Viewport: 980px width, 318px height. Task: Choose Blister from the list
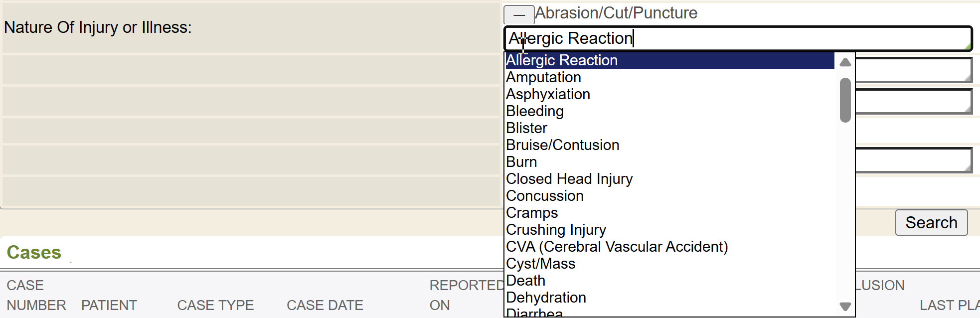click(x=526, y=128)
